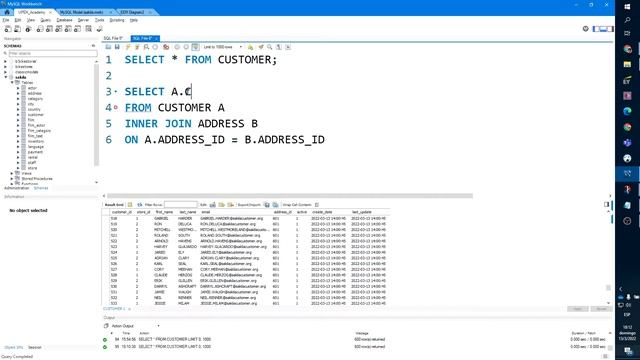
Task: Select the inventory table in schema tree
Action: coord(36,141)
